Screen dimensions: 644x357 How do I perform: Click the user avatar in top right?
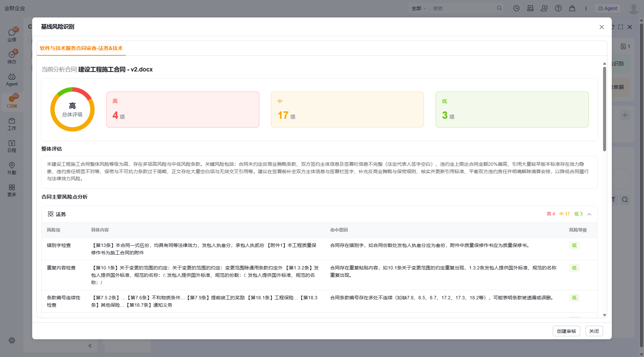point(634,8)
